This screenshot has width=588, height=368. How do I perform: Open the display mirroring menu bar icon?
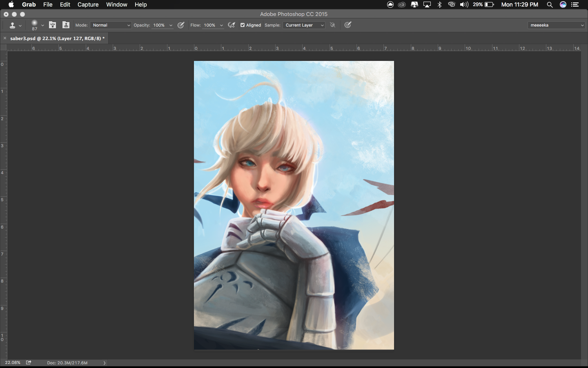[x=414, y=4]
